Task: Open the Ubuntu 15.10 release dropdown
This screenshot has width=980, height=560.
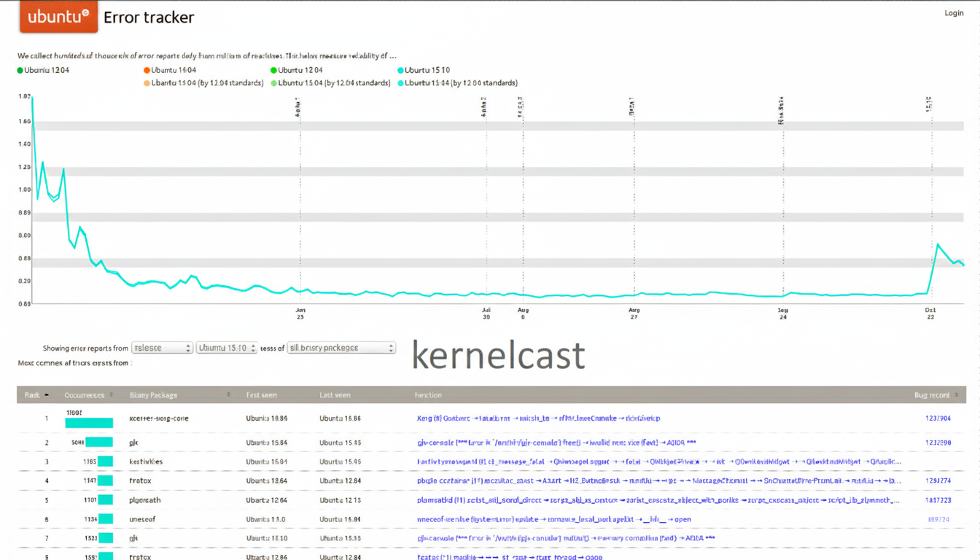Action: point(227,348)
